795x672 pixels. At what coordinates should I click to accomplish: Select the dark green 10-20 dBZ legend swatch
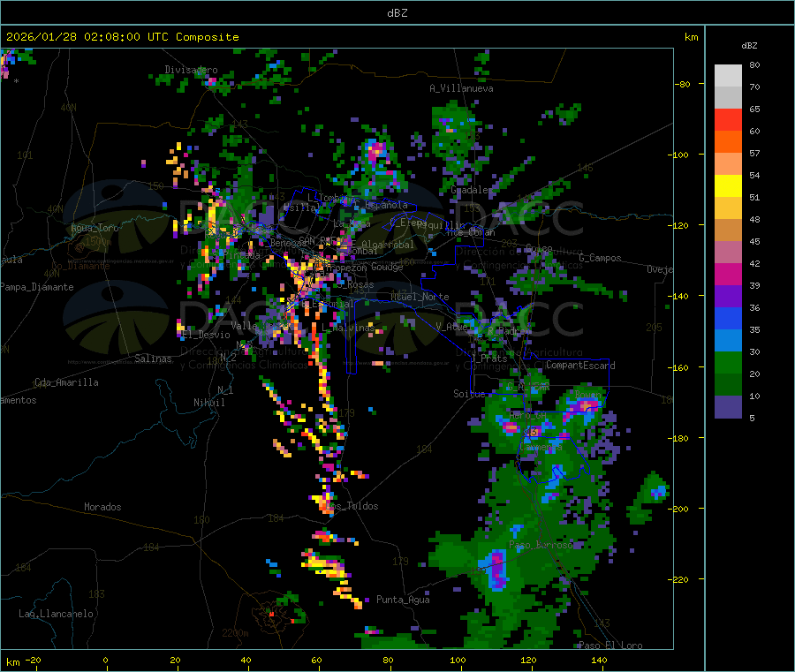pos(728,385)
